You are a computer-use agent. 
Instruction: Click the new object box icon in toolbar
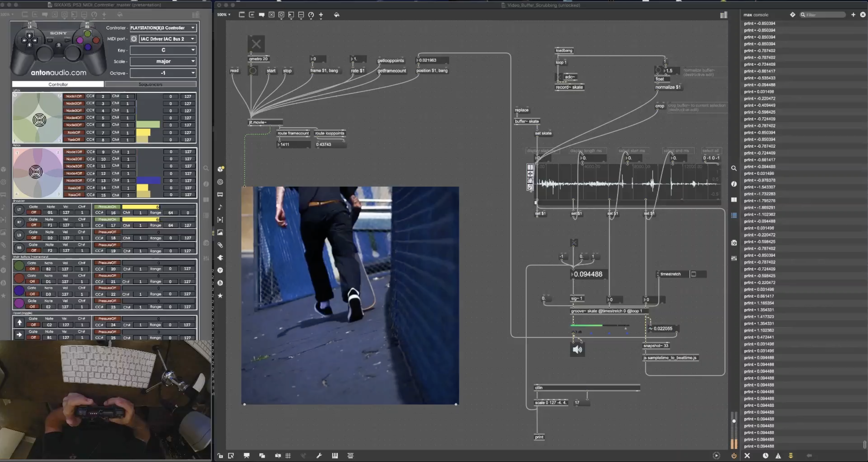[242, 15]
